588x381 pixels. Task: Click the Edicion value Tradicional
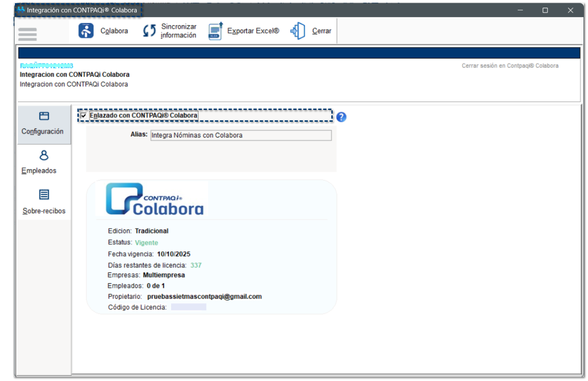[152, 231]
